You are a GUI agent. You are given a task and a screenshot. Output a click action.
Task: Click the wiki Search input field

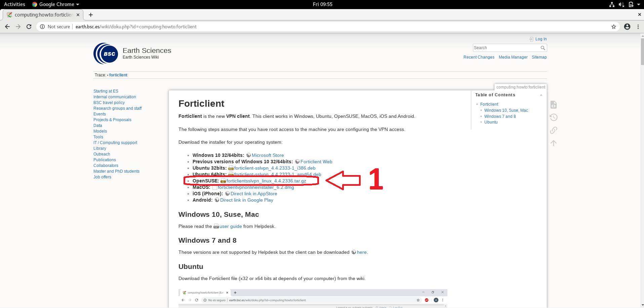[506, 48]
